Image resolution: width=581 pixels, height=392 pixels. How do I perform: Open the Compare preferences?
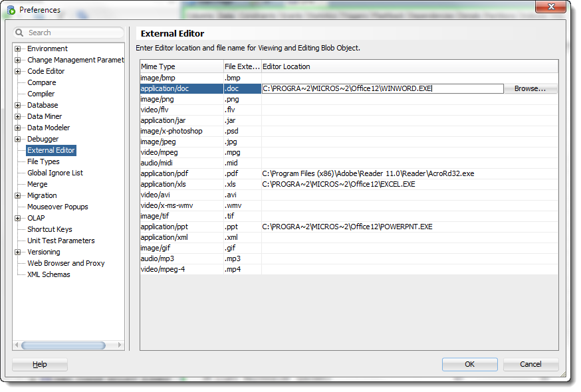click(x=41, y=82)
